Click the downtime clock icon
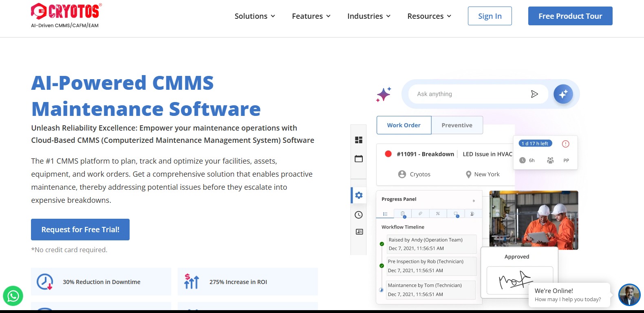 (x=45, y=282)
